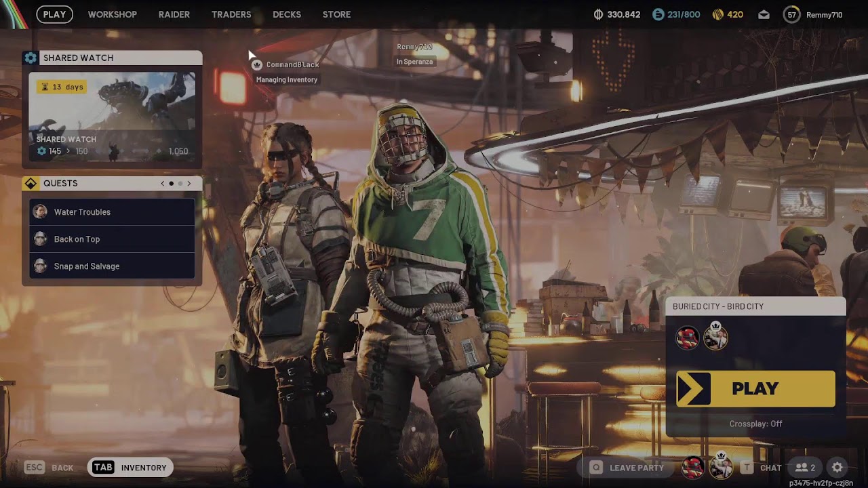Start match with yellow PLAY button
Viewport: 868px width, 488px height.
[755, 388]
